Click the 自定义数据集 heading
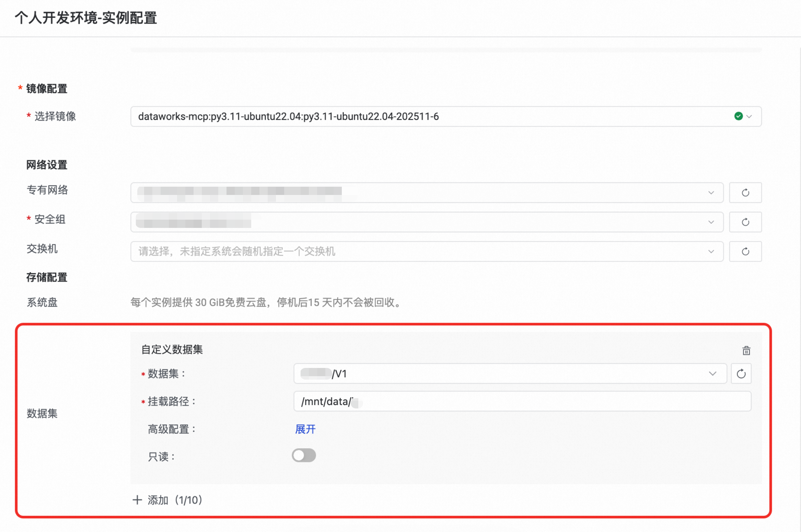Image resolution: width=801 pixels, height=532 pixels. (172, 349)
